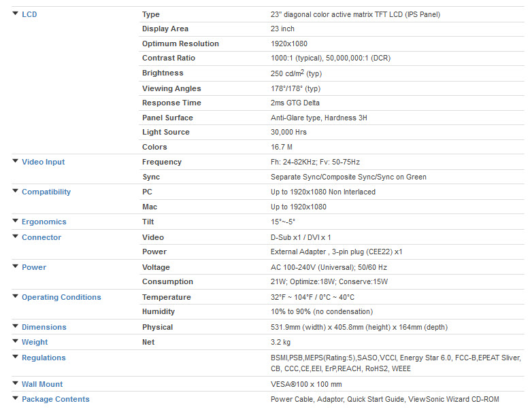Collapse the Connector section arrow
This screenshot has width=532, height=414.
(x=15, y=237)
